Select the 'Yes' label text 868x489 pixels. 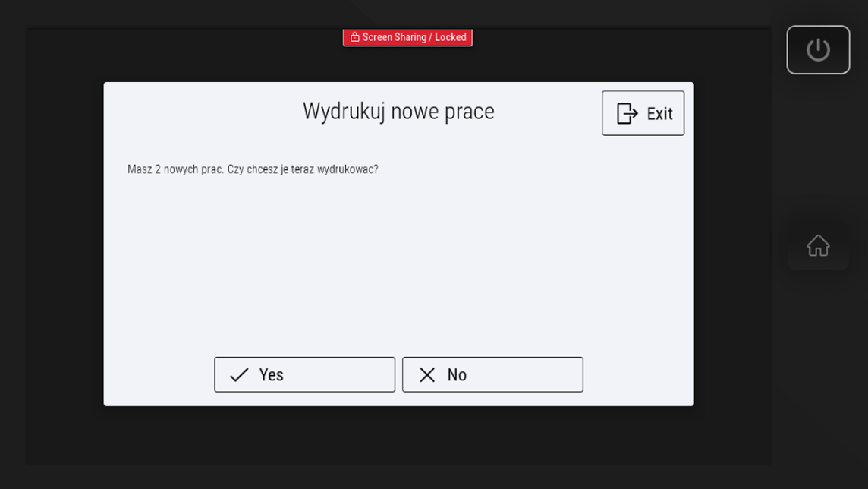(272, 375)
